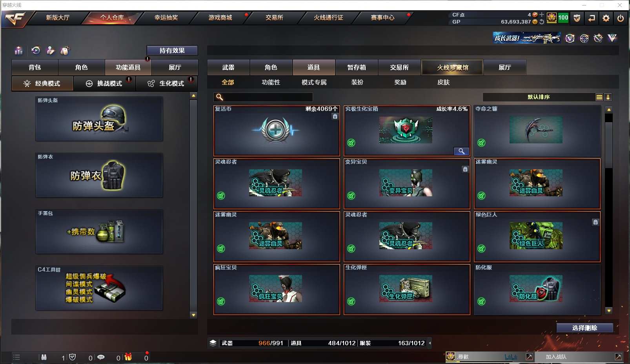Toggle 生化模式 mode filter
The image size is (630, 364).
166,83
